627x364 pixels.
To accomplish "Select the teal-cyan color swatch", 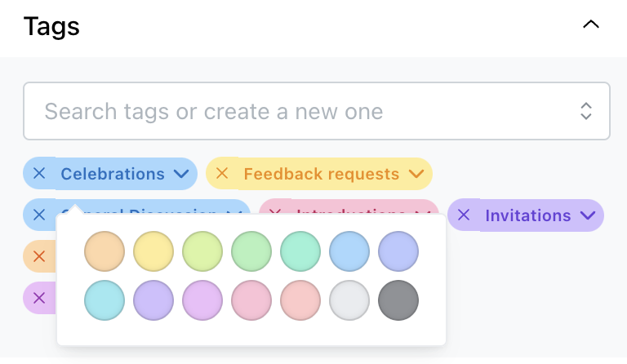I will click(x=104, y=300).
